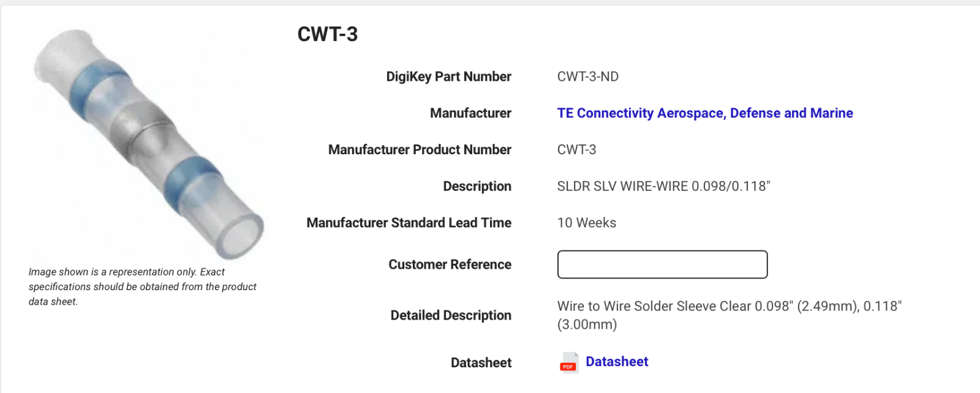Click the image representation disclaimer text
This screenshot has width=980, height=393.
coord(142,286)
